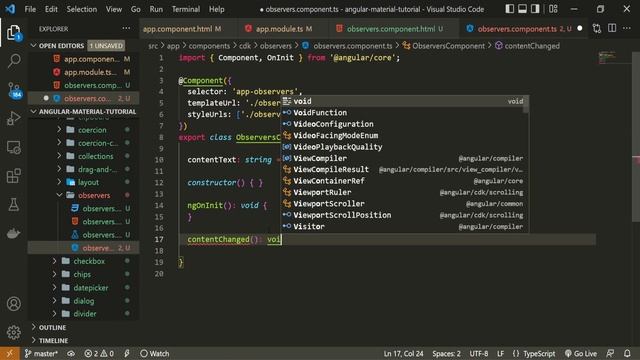The width and height of the screenshot is (640, 360).
Task: Change encoding via UTF-8 indicator
Action: [478, 353]
